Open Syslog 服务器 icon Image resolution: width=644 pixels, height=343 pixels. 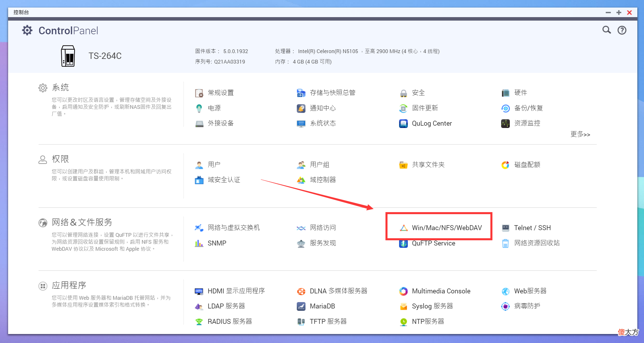click(x=403, y=306)
